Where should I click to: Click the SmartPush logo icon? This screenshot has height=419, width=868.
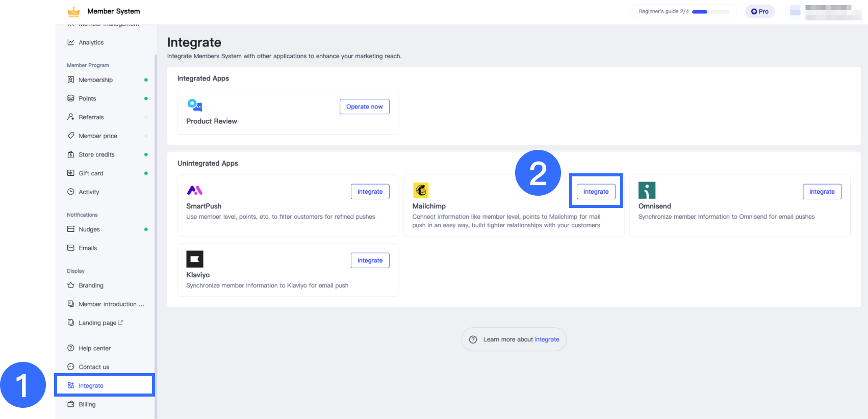[x=195, y=191]
